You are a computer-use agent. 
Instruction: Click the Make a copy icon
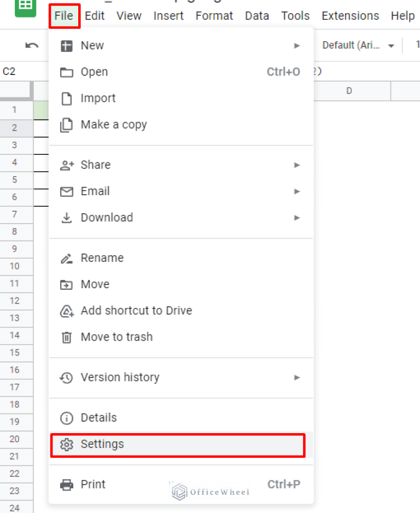67,125
